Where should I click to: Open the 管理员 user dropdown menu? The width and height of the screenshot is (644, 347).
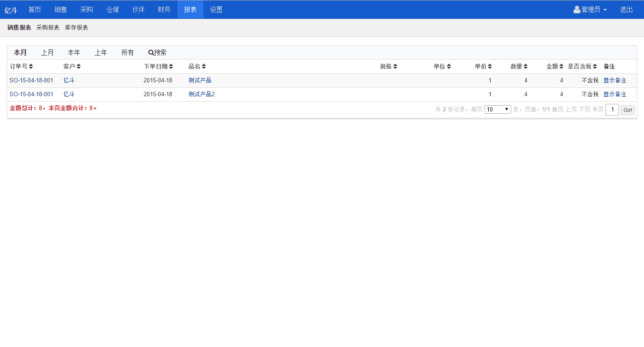(590, 9)
